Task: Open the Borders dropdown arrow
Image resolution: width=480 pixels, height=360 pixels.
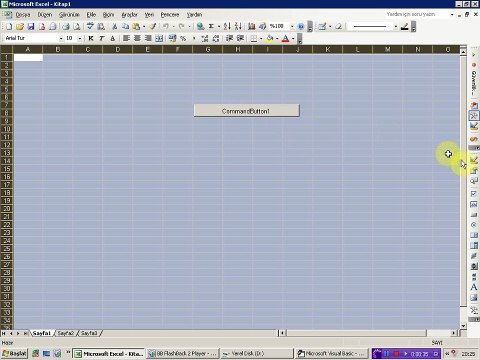Action: click(261, 39)
